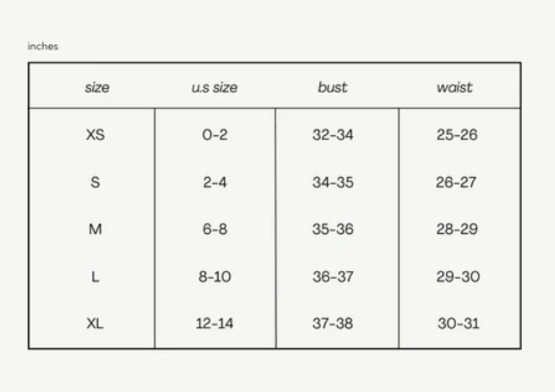Select the 12-14 U.S. size cell
The height and width of the screenshot is (392, 555).
click(x=214, y=323)
